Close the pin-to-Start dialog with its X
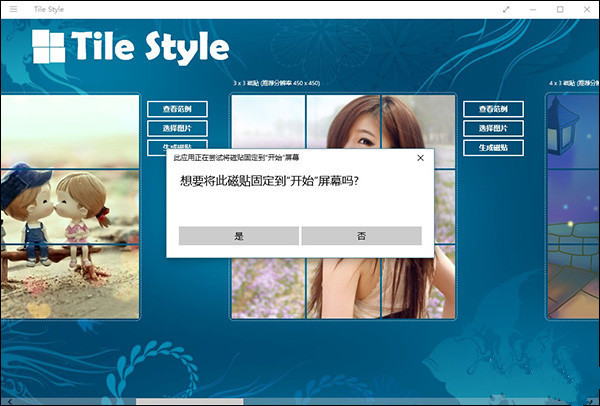The image size is (600, 406). (x=420, y=158)
